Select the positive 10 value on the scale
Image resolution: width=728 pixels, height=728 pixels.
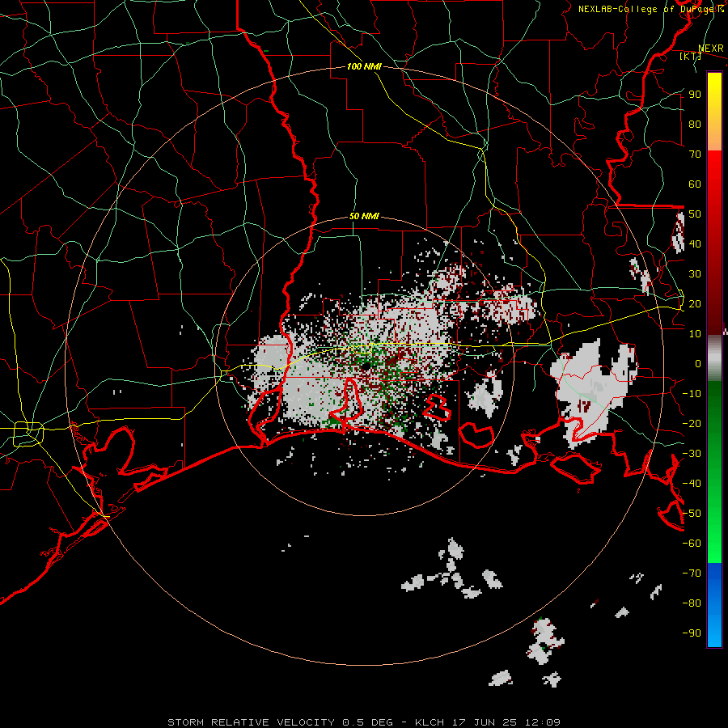pos(695,334)
